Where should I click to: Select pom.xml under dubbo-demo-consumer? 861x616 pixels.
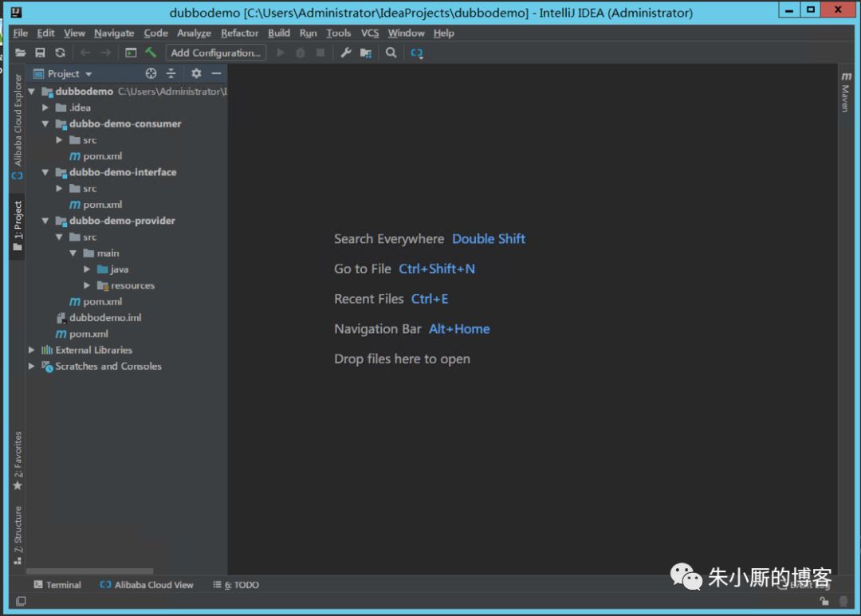pyautogui.click(x=102, y=156)
